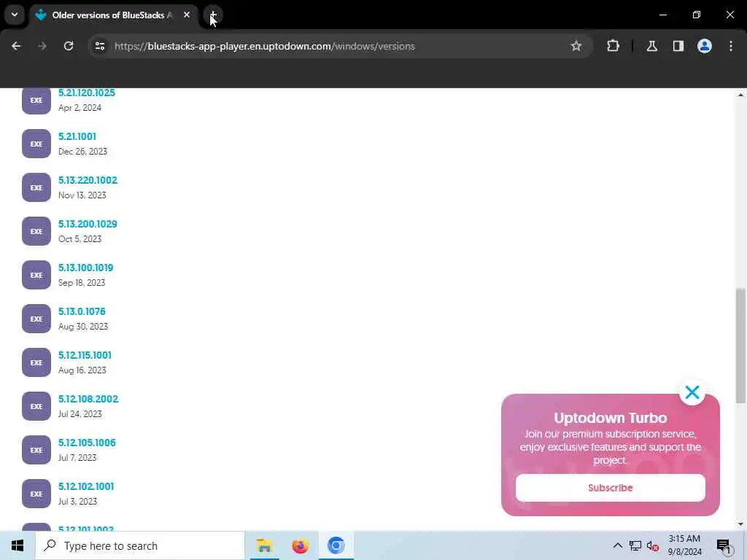Click EXE icon beside 5.12.102.1001
This screenshot has height=560, width=747.
36,494
